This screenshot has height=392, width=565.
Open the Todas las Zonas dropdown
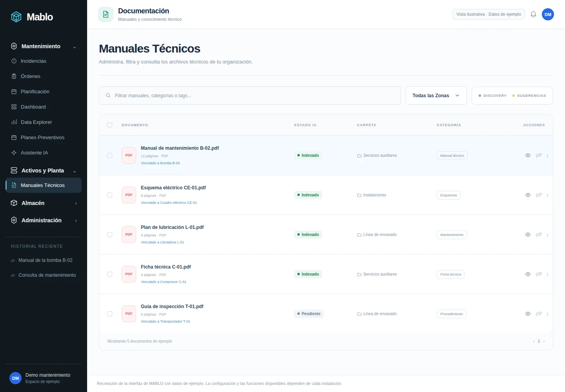[x=436, y=96]
